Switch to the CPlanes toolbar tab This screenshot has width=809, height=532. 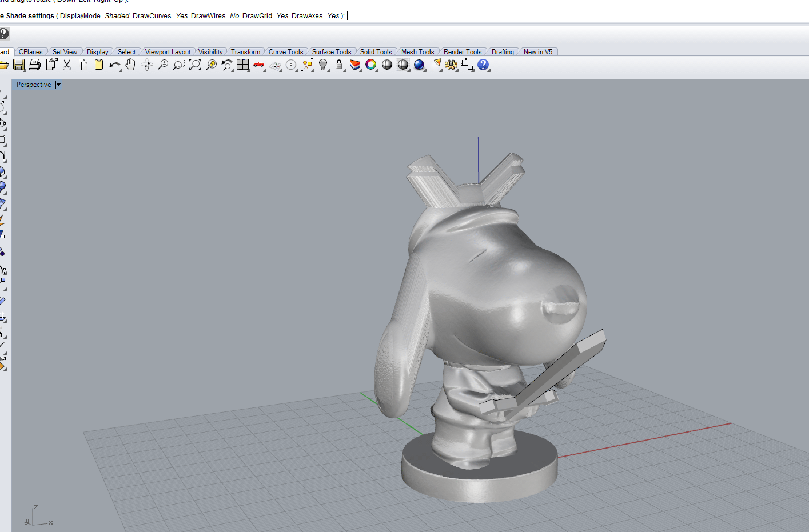(x=30, y=52)
